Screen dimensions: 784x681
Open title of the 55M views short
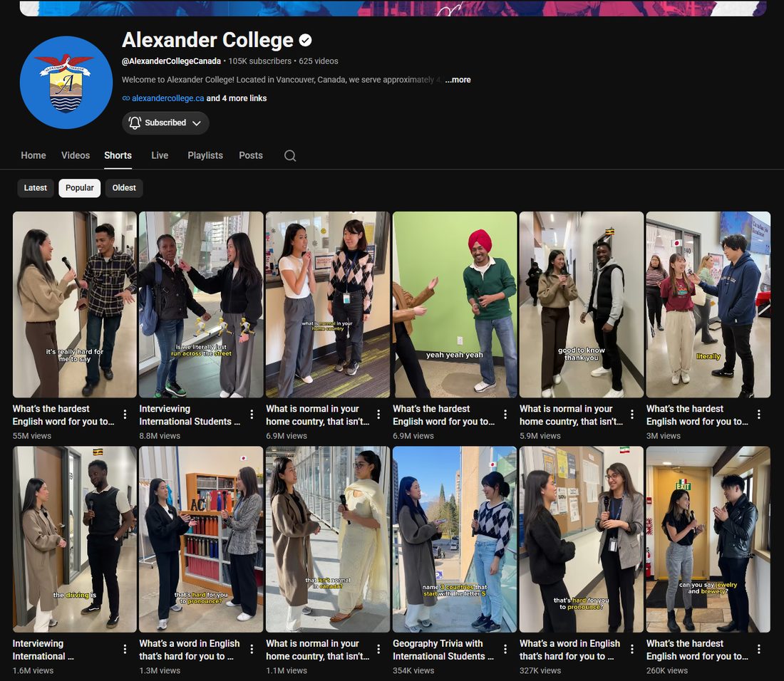tap(63, 415)
